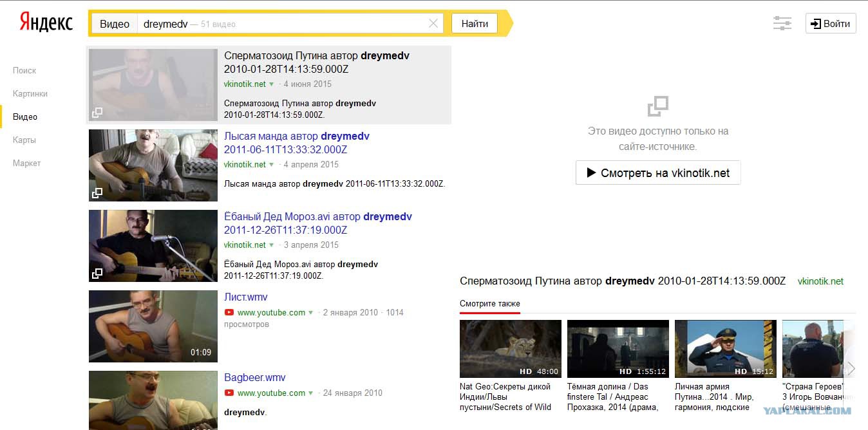Select the Смотрите также tab

490,304
